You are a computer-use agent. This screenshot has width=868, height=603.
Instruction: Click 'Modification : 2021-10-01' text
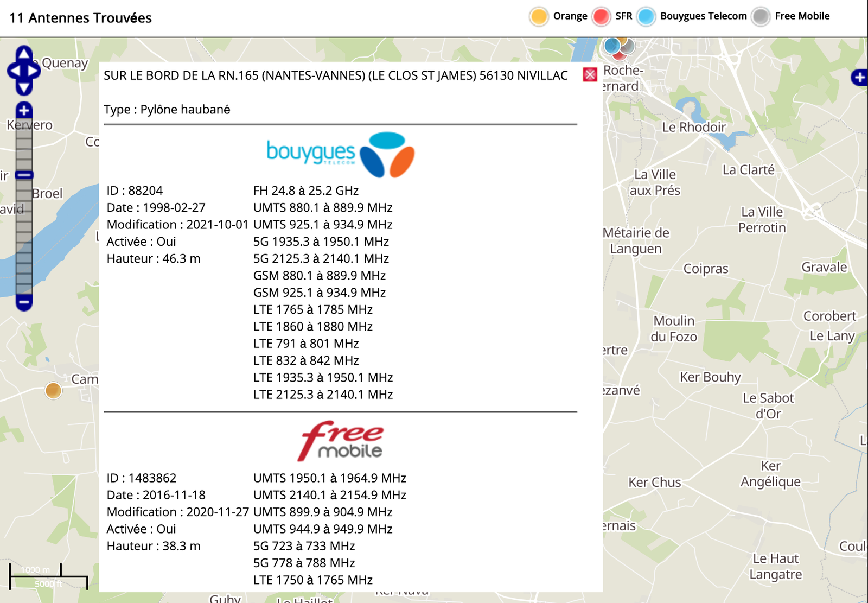(x=178, y=225)
